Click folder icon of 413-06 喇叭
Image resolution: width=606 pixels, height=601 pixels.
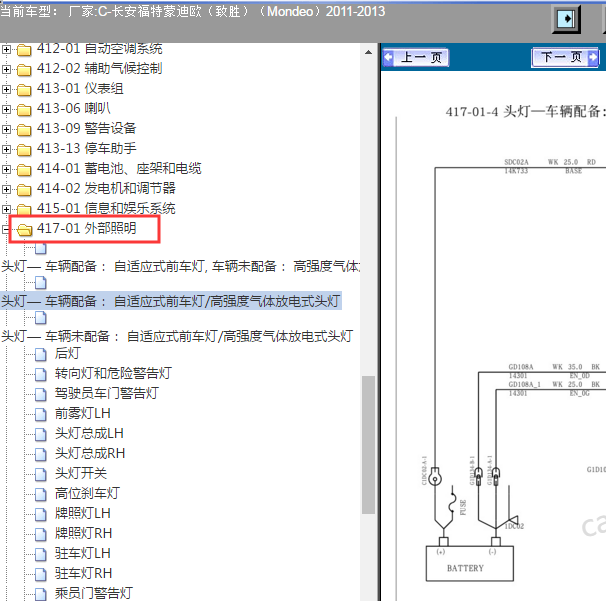pos(24,110)
